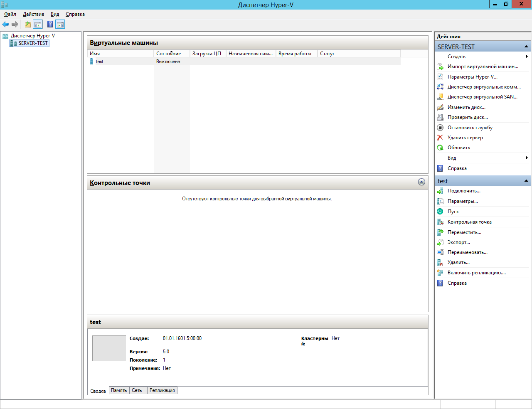Open Параметры Hyper-V settings icon
The height and width of the screenshot is (409, 532).
(440, 77)
